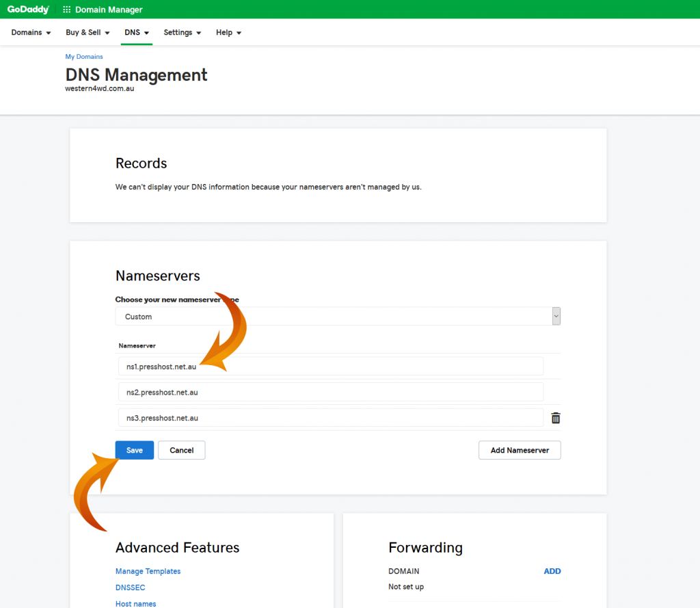Cancel the nameserver changes
The height and width of the screenshot is (608, 700).
pyautogui.click(x=182, y=450)
